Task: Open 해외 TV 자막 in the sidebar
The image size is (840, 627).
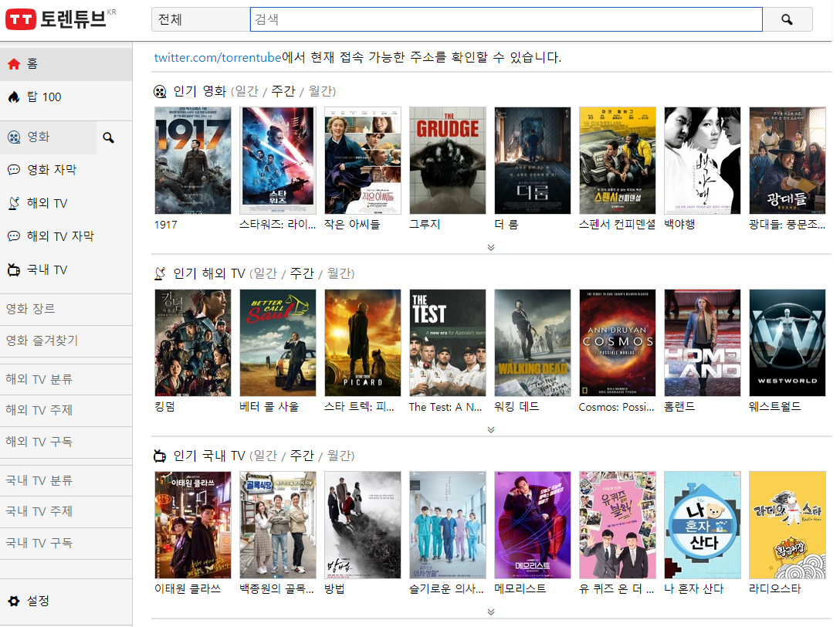Action: click(66, 236)
